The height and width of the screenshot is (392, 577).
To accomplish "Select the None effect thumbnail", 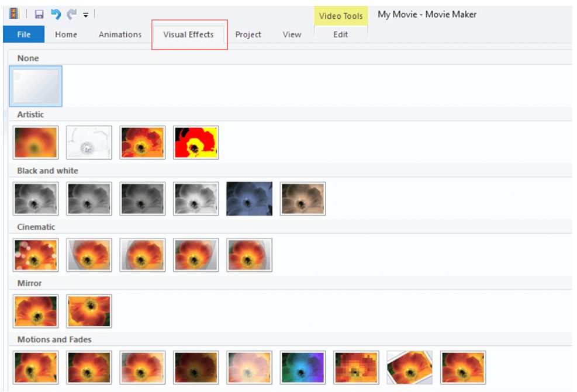I will (36, 86).
